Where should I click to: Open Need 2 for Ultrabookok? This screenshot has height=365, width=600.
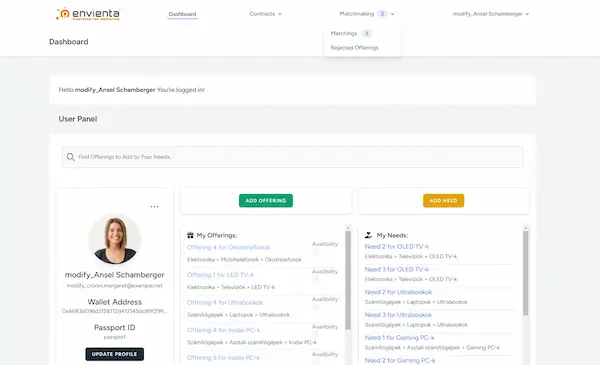[x=398, y=292]
